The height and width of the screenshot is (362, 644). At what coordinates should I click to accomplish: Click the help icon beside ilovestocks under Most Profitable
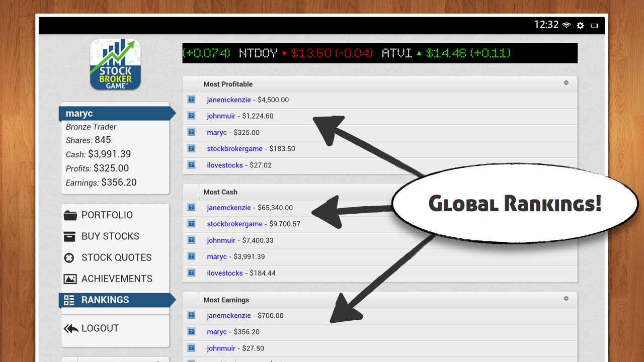point(191,164)
